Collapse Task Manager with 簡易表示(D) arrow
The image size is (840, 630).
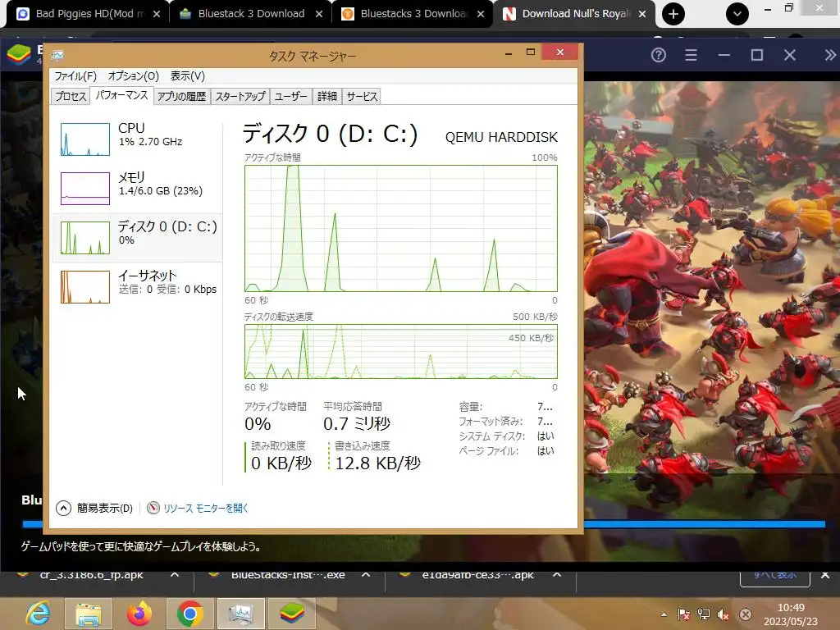(63, 508)
